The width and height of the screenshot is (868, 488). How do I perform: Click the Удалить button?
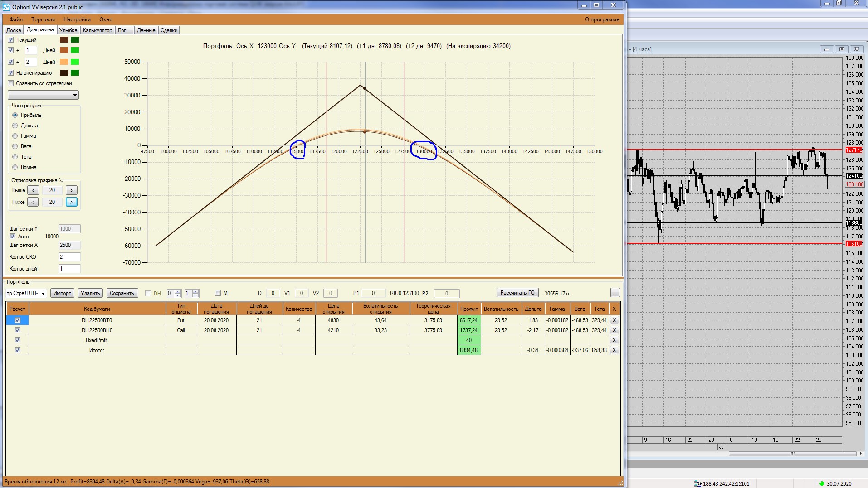(x=90, y=293)
